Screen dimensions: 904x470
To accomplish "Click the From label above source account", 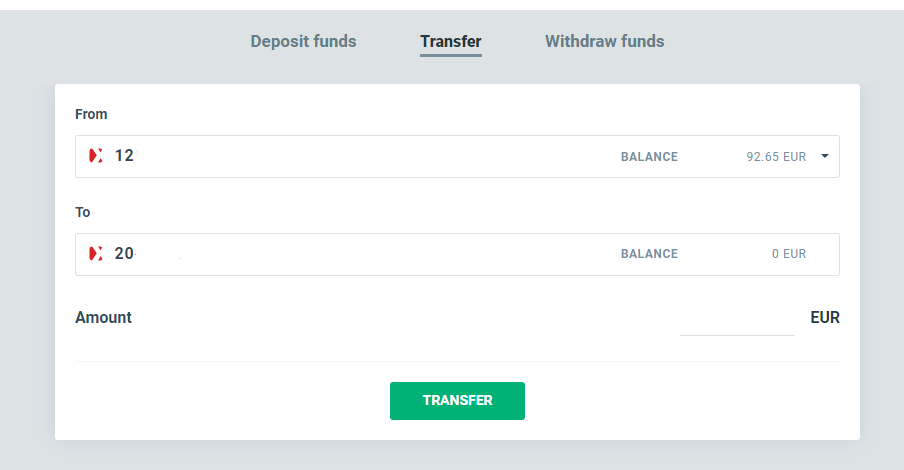I will click(x=91, y=114).
